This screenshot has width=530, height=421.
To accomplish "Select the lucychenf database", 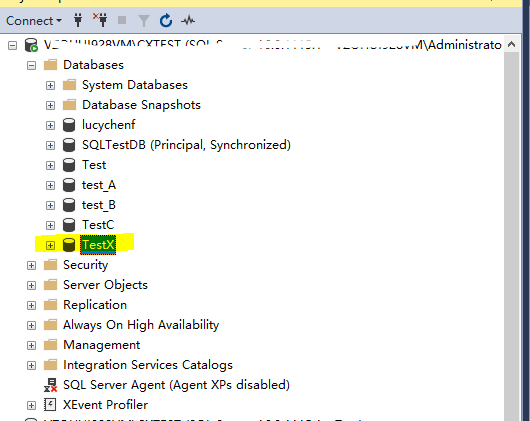I will click(x=109, y=125).
